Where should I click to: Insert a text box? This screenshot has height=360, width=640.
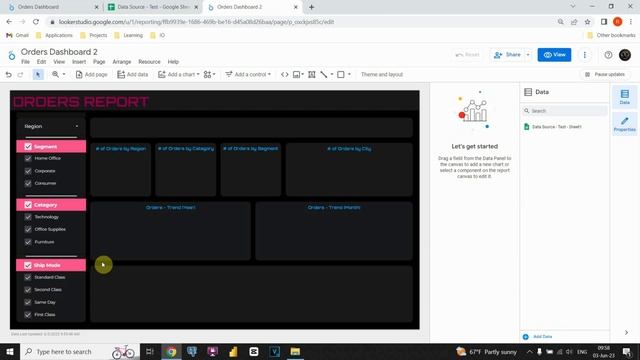[x=311, y=74]
